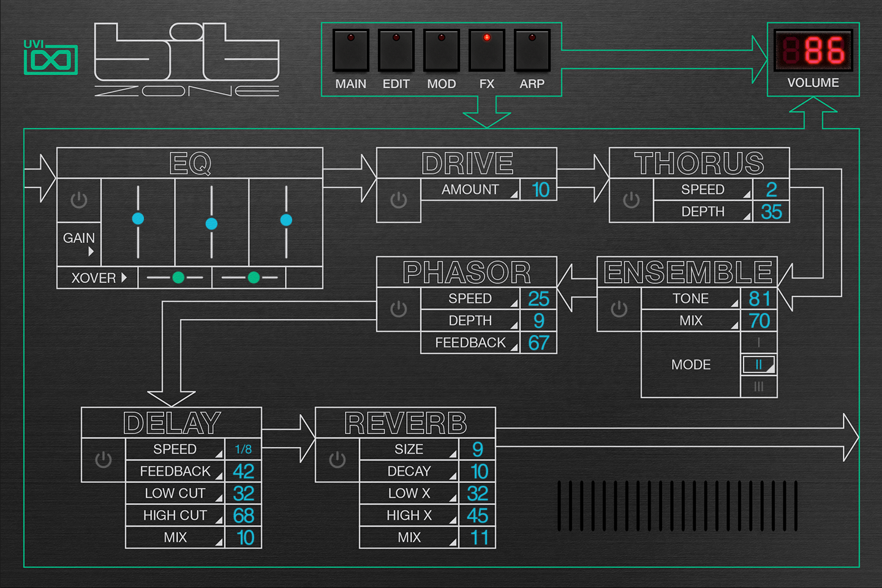Click the Reverb DECAY label
This screenshot has width=882, height=588.
pyautogui.click(x=409, y=472)
